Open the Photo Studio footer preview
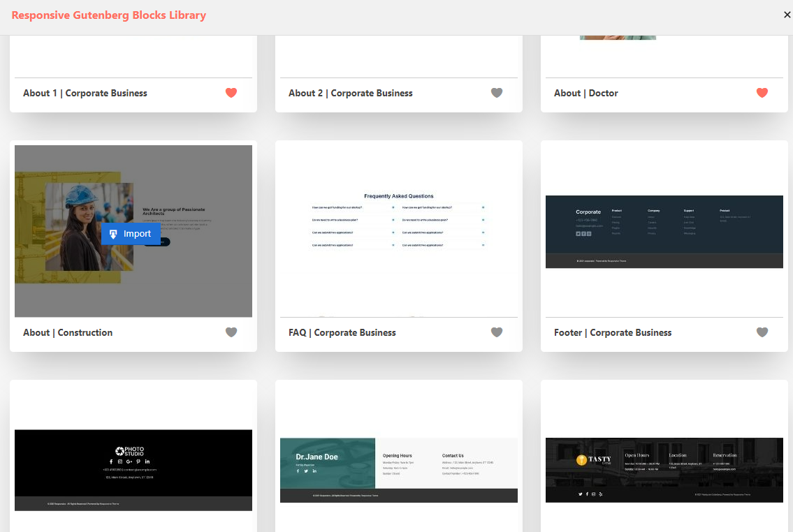 pos(133,470)
